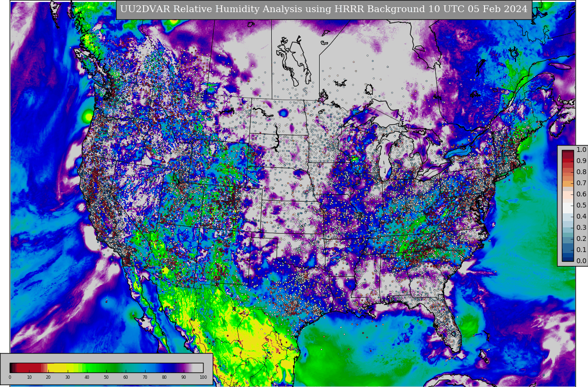This screenshot has height=387, width=588.
Task: Click the '100' tick label on humidity colorbar
Action: pyautogui.click(x=203, y=377)
